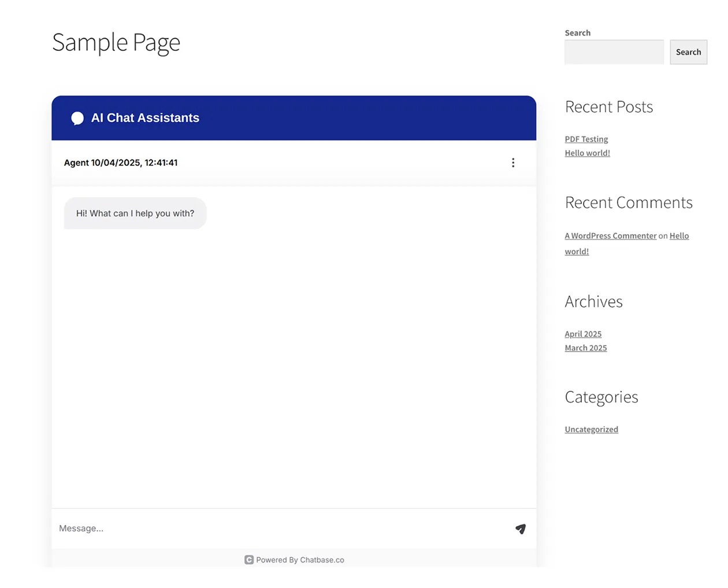Screen dimensions: 728x588
Task: Click the Sample Page heading
Action: 116,43
